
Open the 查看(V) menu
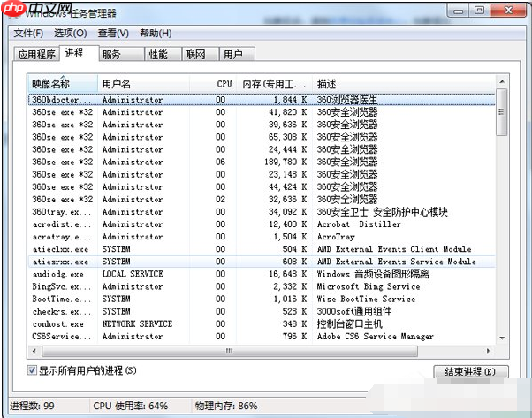click(x=113, y=34)
